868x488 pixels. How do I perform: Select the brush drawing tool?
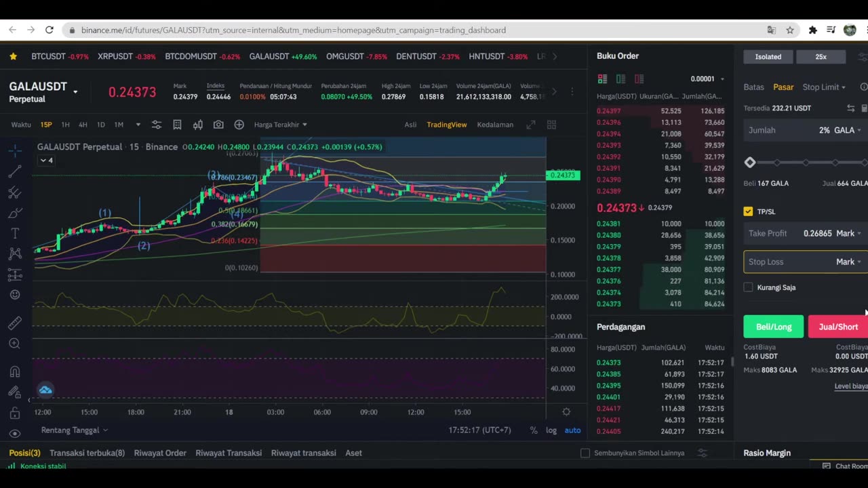click(x=15, y=213)
